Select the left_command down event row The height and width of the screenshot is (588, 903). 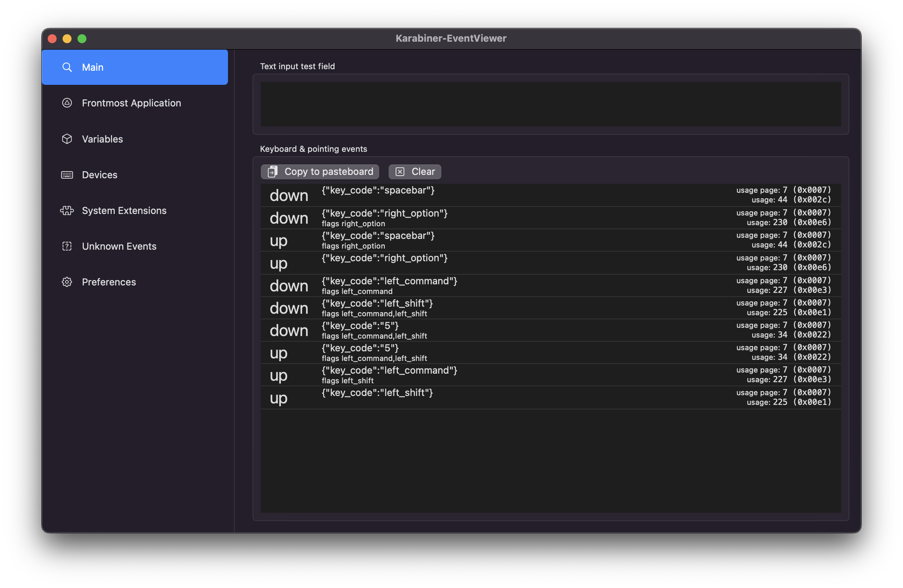550,285
